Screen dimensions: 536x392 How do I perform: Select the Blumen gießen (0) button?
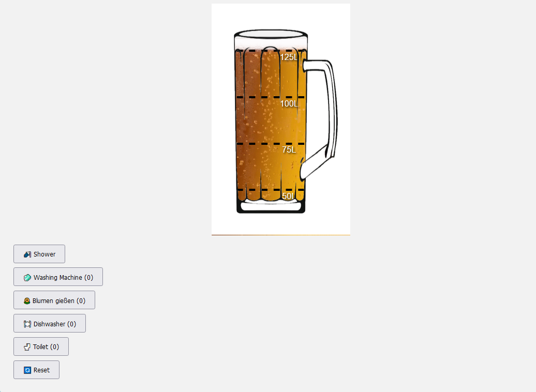pyautogui.click(x=54, y=300)
